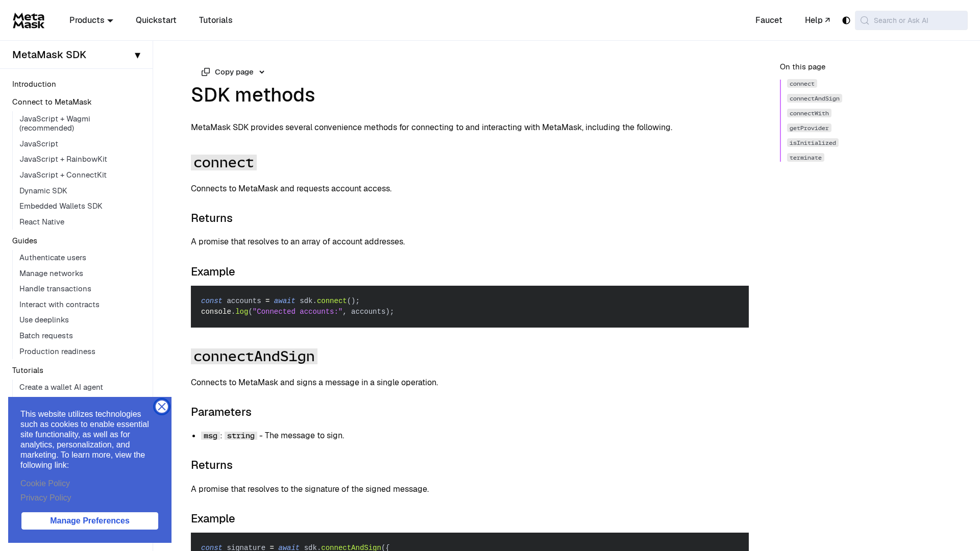The image size is (980, 551).
Task: Open the Help external link
Action: click(818, 20)
